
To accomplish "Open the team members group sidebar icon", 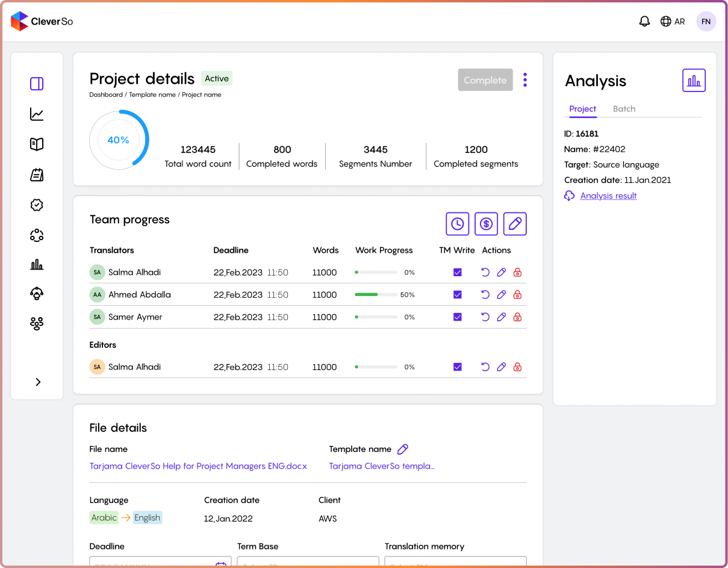I will coord(37,324).
